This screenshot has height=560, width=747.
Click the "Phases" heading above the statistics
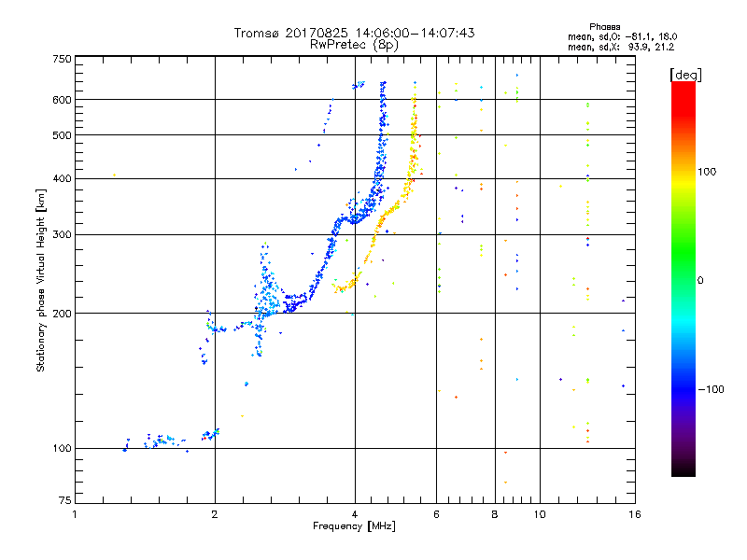click(604, 27)
